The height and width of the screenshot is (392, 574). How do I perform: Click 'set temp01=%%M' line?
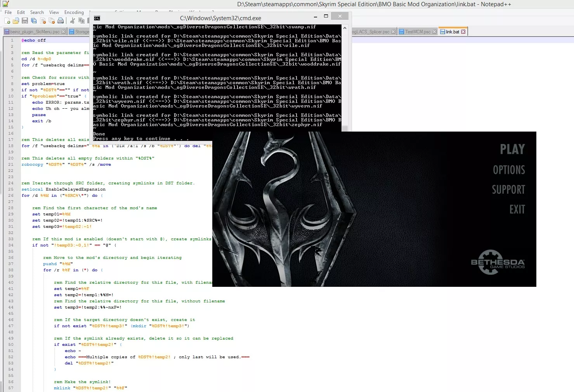(x=51, y=214)
